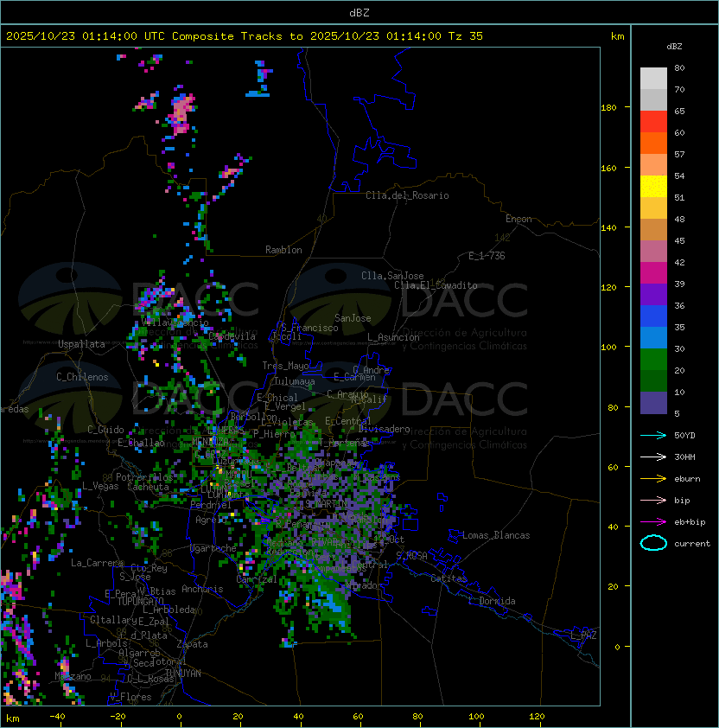
Task: Click the Anchoris map label
Action: click(x=202, y=589)
